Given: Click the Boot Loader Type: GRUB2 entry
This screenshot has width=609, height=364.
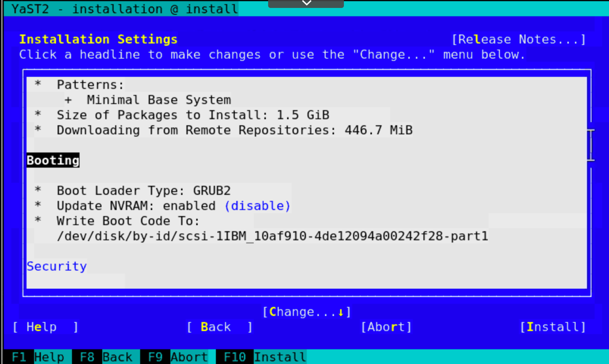Looking at the screenshot, I should [144, 190].
